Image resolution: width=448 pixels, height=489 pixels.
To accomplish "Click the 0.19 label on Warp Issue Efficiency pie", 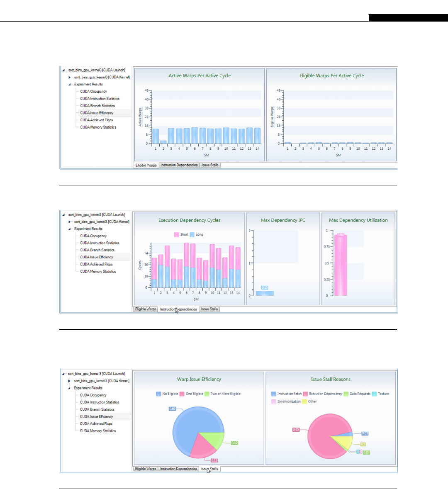I will [x=214, y=460].
